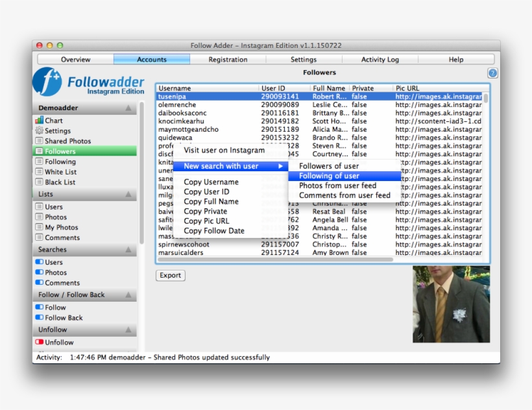
Task: Click the followers table horizontal scrollbar
Action: (x=276, y=259)
